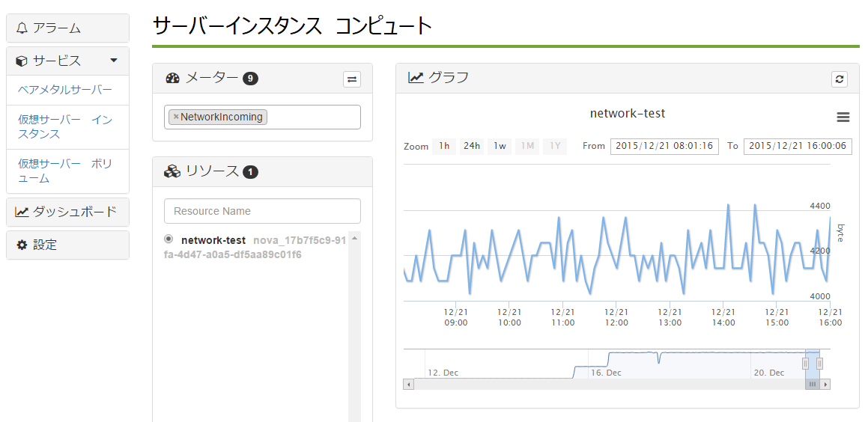Click the resource count badge 1
This screenshot has height=422, width=868.
[250, 172]
